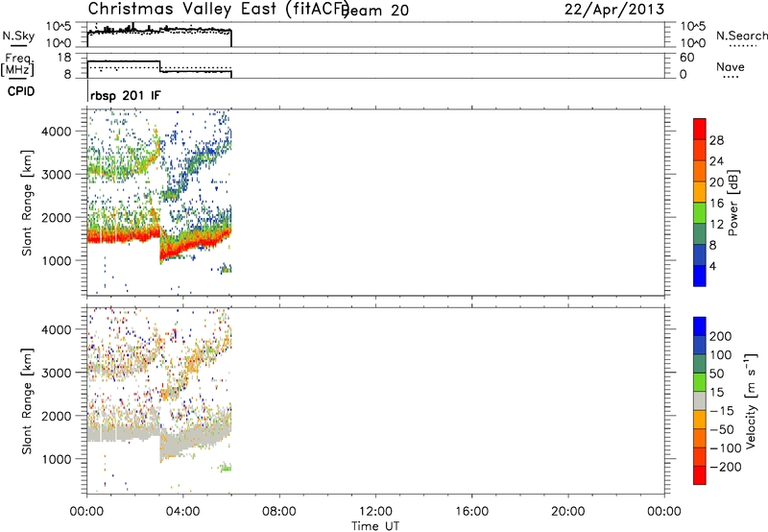Click the '12' power colorbar label
The height and width of the screenshot is (532, 768).
tap(716, 225)
